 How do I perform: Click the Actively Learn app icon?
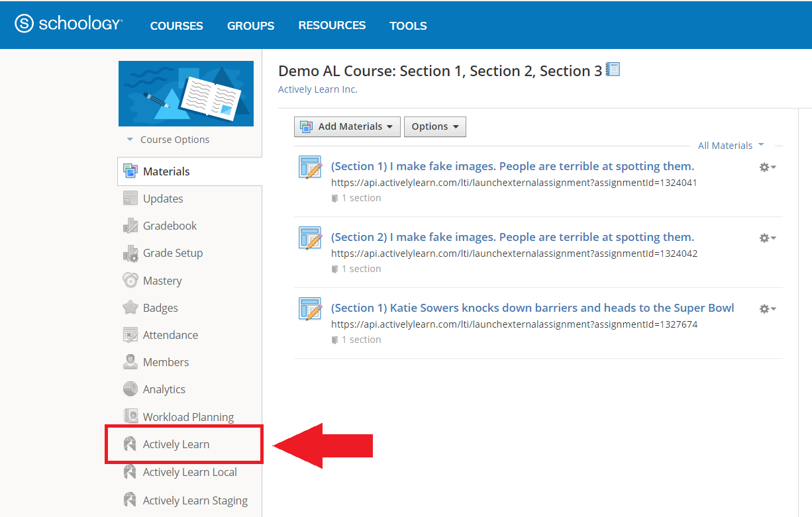click(130, 444)
